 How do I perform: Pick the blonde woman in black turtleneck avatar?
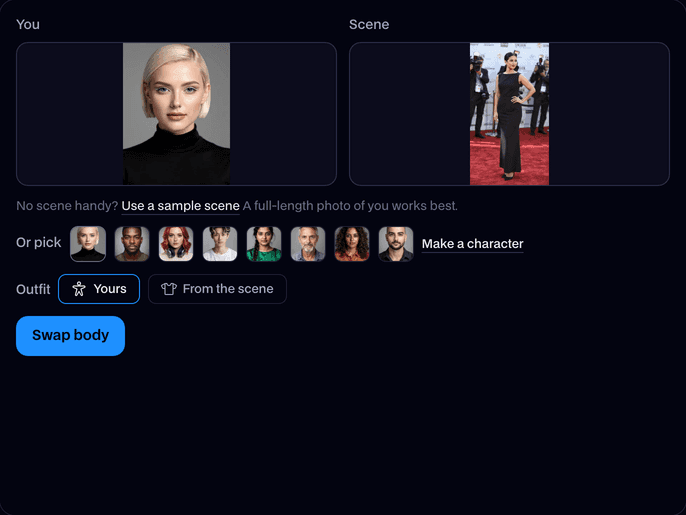coord(88,244)
